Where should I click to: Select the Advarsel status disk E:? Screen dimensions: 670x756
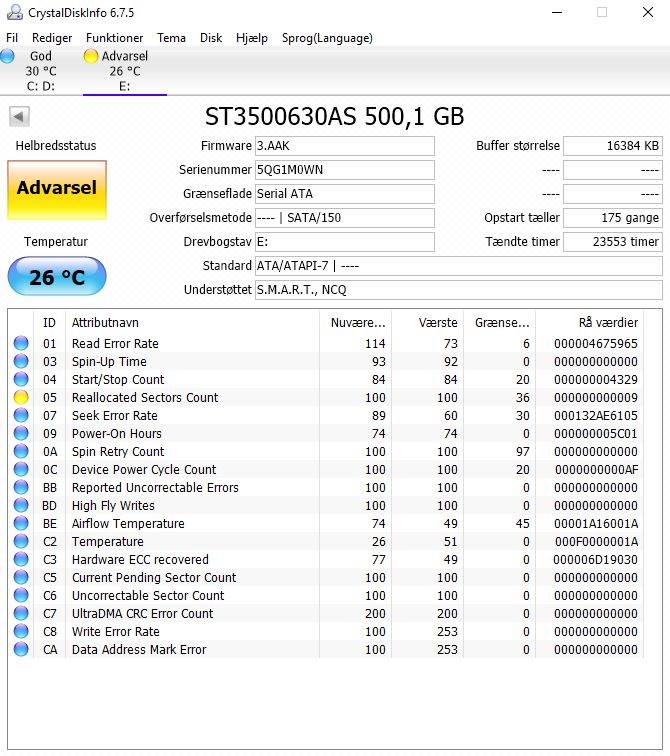point(124,71)
